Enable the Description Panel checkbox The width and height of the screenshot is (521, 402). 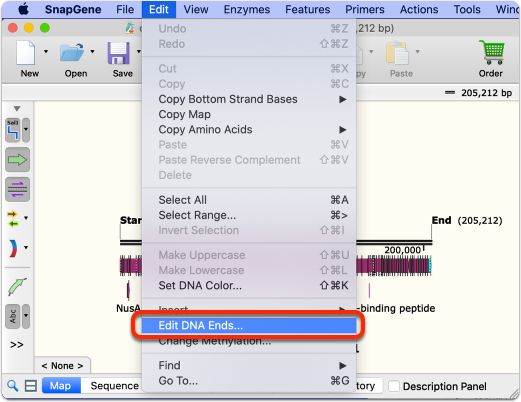click(x=394, y=386)
